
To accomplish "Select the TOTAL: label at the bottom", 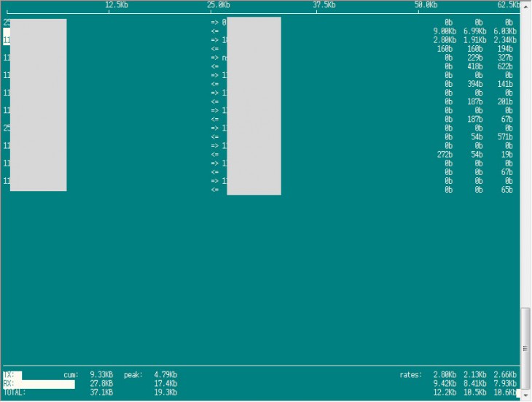I will [x=14, y=393].
